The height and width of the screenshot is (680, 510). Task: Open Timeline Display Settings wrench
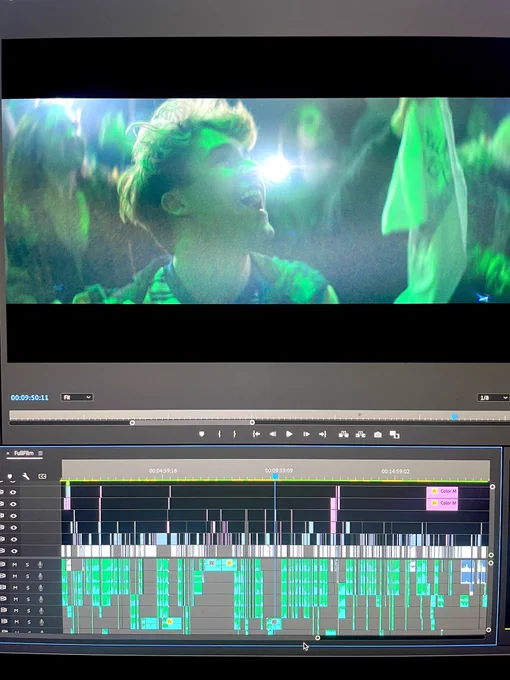pos(26,477)
